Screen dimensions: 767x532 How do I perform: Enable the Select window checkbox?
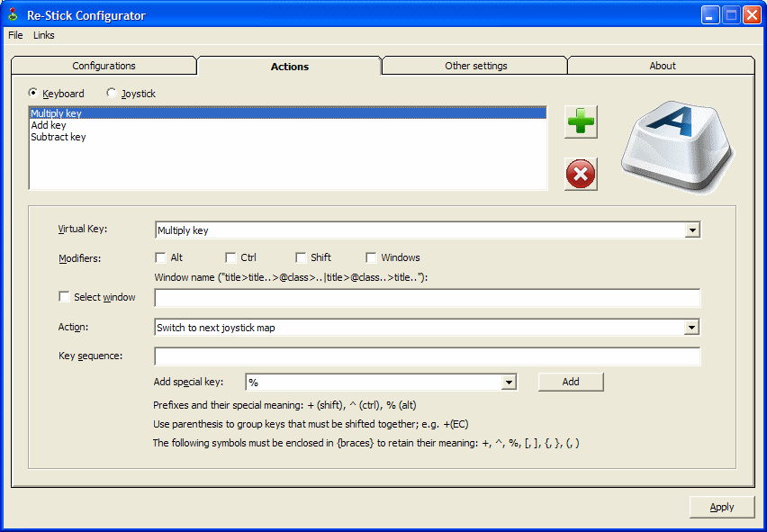[x=64, y=297]
